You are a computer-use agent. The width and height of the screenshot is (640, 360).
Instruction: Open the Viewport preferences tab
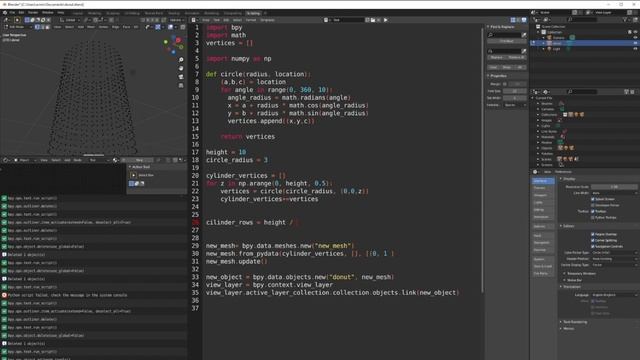click(543, 195)
